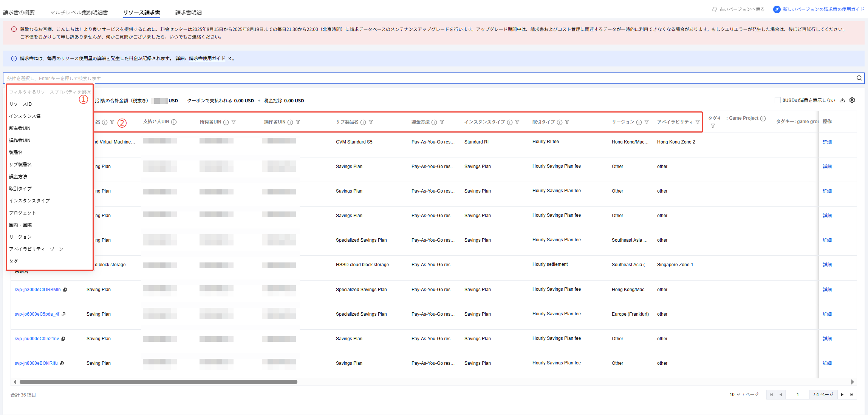Click the filter search input field

click(x=416, y=79)
